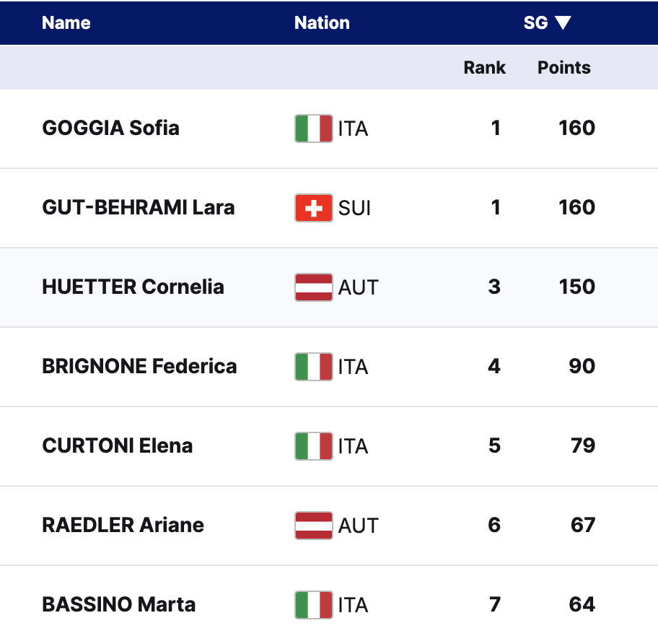Click Italy flag in BRIGNONE Federica row
Screen dimensions: 658x644
coord(314,367)
